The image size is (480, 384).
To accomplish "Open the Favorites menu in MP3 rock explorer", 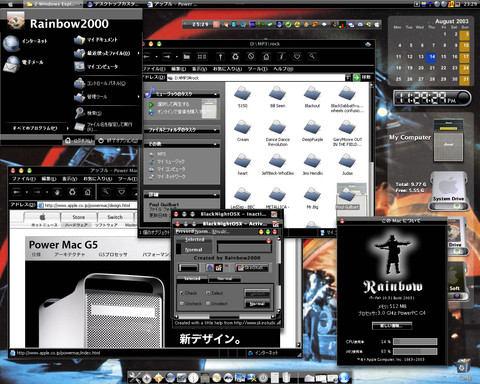I will [227, 69].
